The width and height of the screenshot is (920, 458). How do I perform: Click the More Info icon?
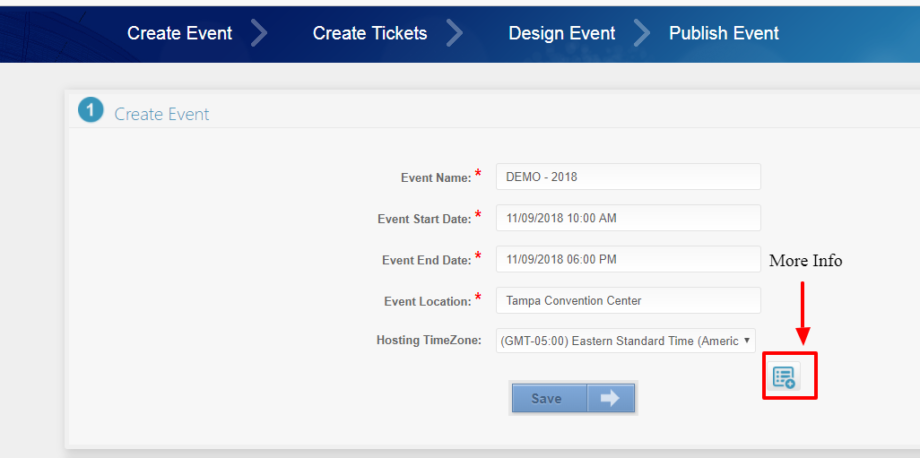pyautogui.click(x=784, y=377)
